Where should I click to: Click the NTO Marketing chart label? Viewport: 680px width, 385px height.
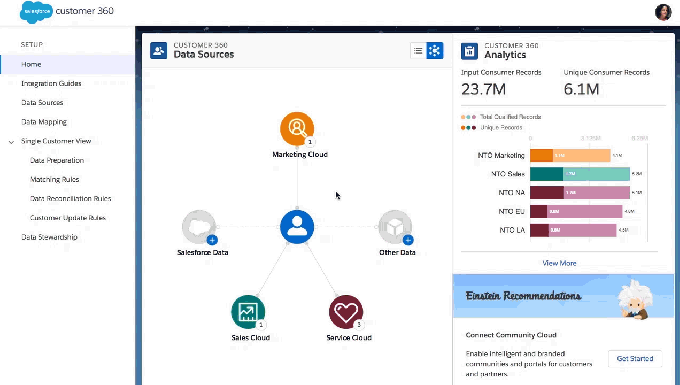pyautogui.click(x=501, y=155)
